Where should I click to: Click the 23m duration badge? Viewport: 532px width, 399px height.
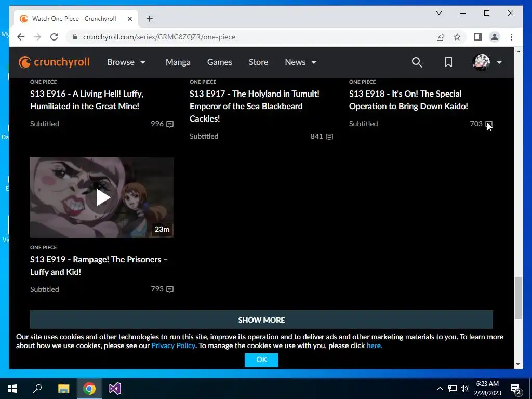point(162,229)
